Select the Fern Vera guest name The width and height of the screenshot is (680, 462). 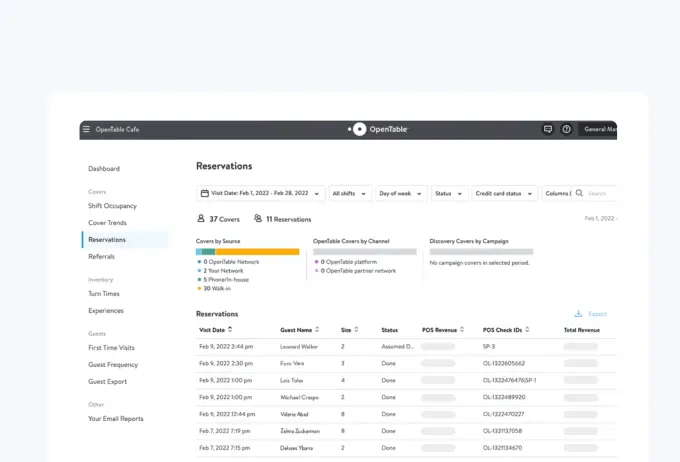(292, 364)
